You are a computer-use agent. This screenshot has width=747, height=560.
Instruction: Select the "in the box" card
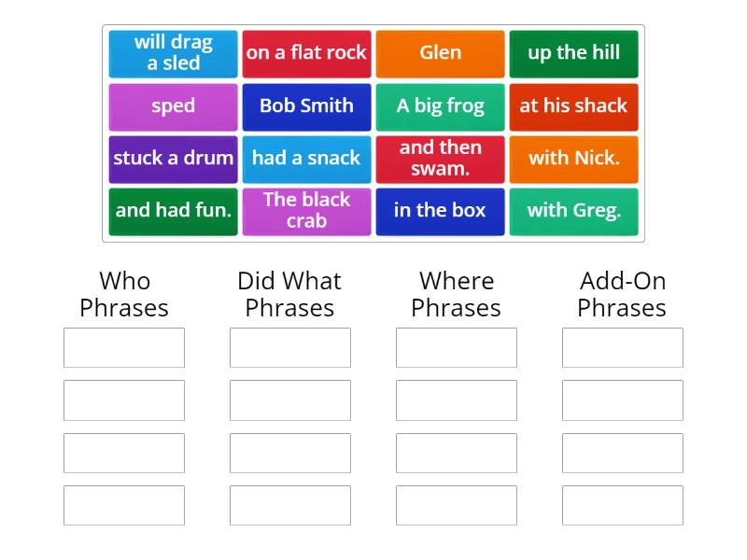[440, 210]
